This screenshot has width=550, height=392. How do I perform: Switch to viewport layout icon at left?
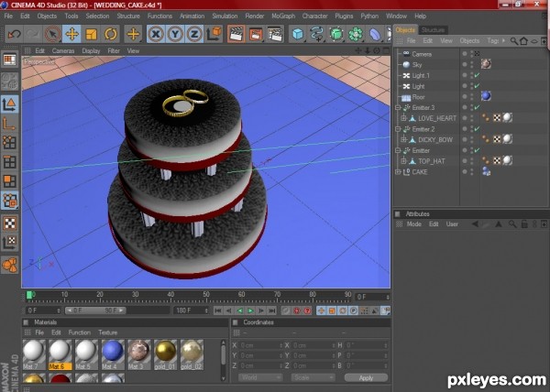pos(9,60)
